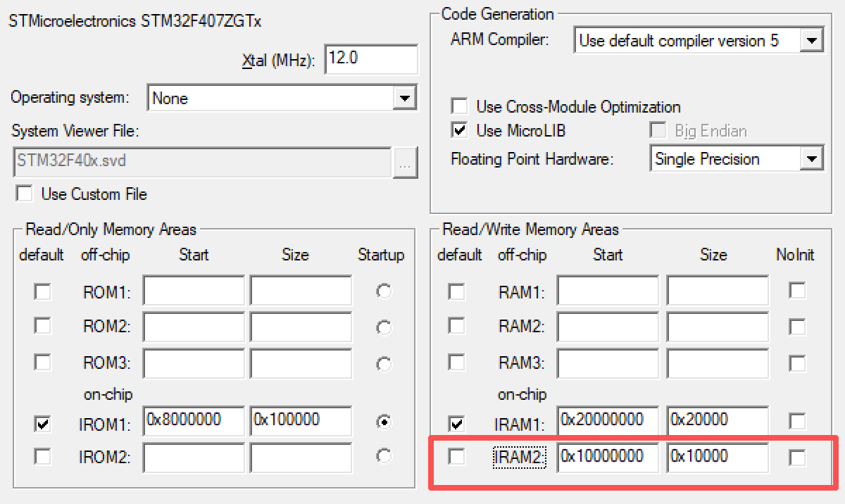
Task: Click the RAM2 Start field
Action: pyautogui.click(x=608, y=327)
